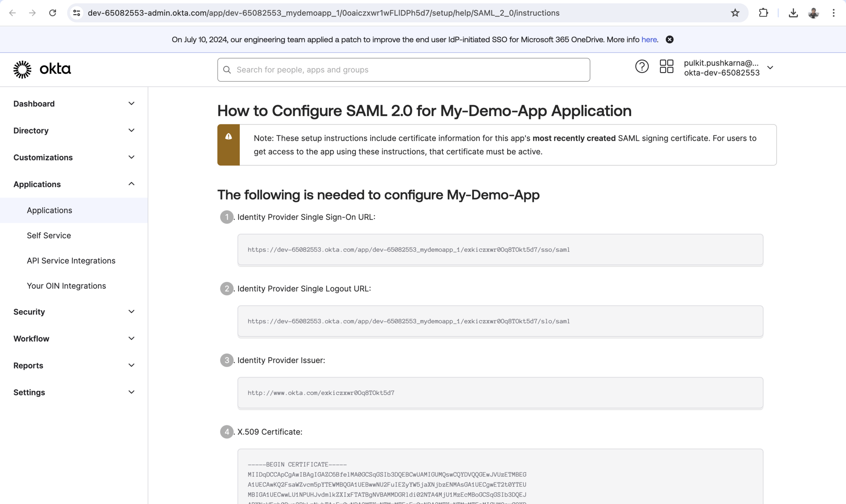Dismiss the July 10 patch announcement banner
The width and height of the screenshot is (846, 504).
point(669,40)
